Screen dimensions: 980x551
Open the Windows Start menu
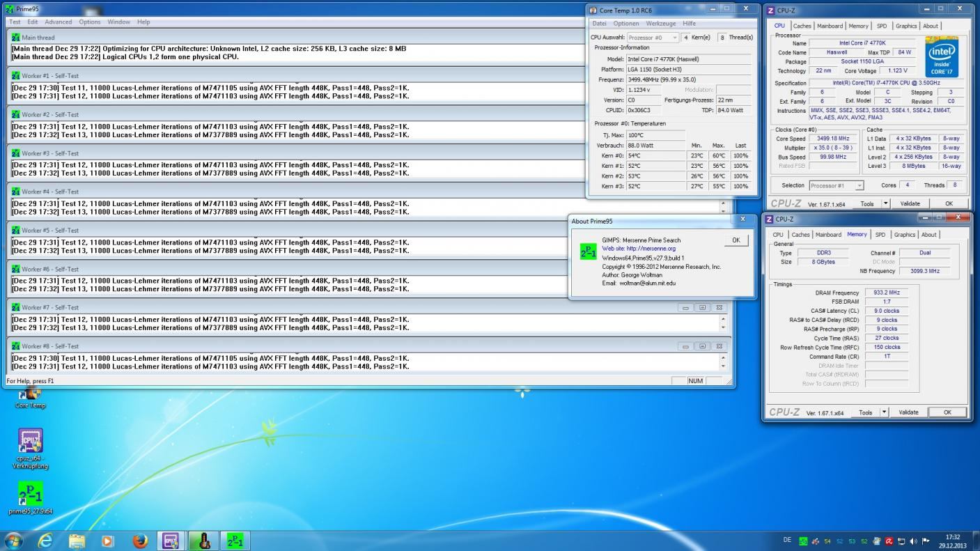13,541
